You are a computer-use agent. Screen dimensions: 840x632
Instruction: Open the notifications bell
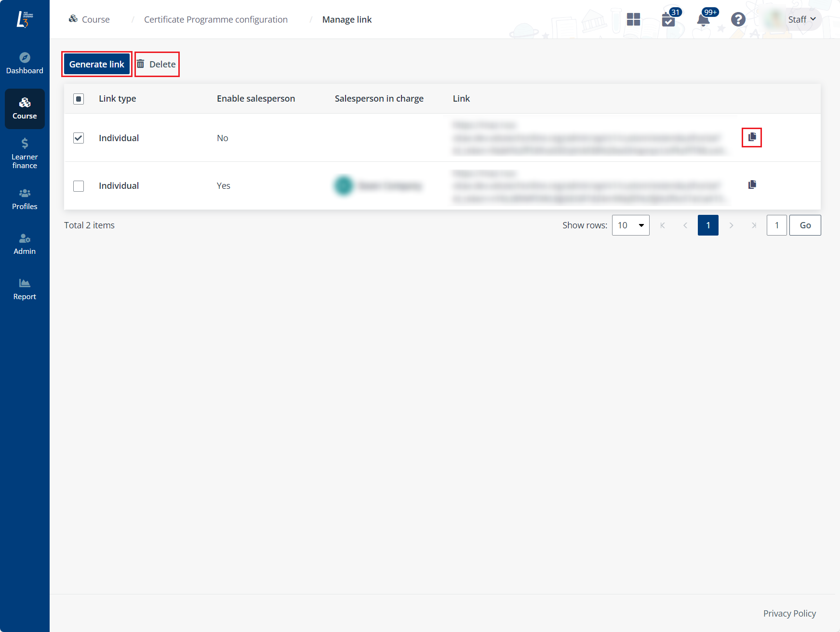coord(703,20)
